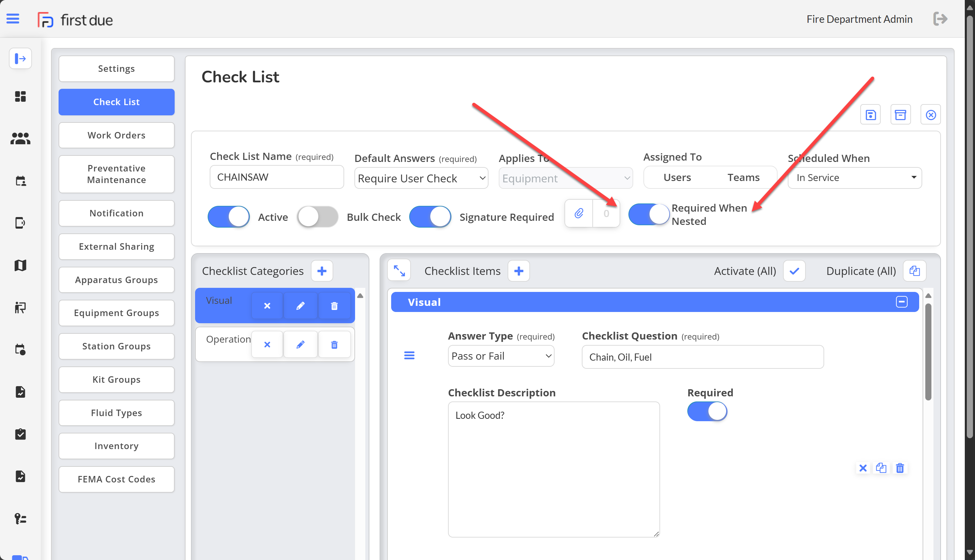
Task: Click the Duplicate (All) copy icon
Action: click(915, 271)
